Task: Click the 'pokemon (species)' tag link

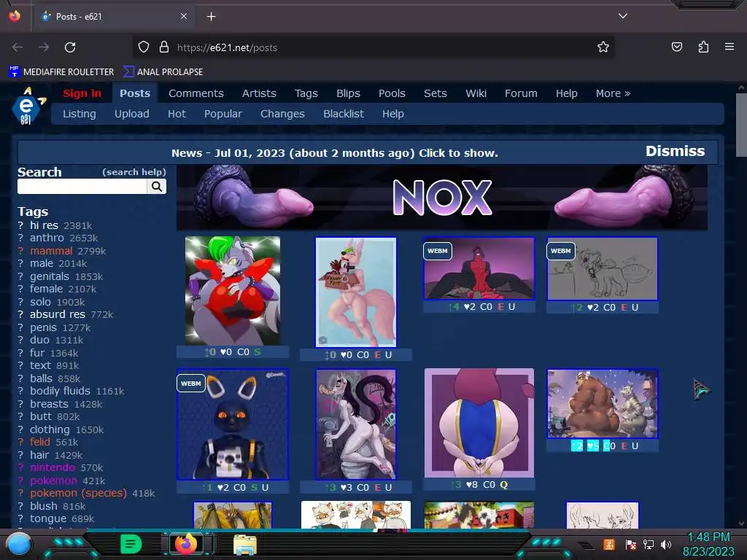Action: 78,494
